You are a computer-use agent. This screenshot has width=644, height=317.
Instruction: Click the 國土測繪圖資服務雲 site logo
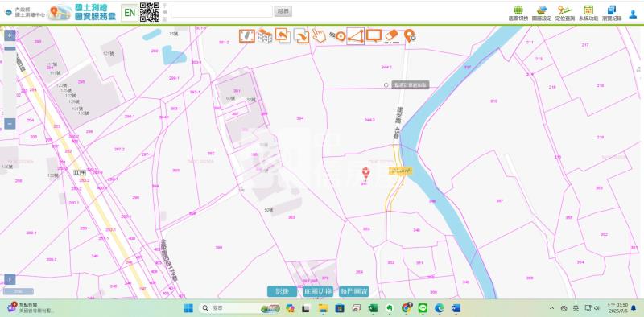[82, 13]
